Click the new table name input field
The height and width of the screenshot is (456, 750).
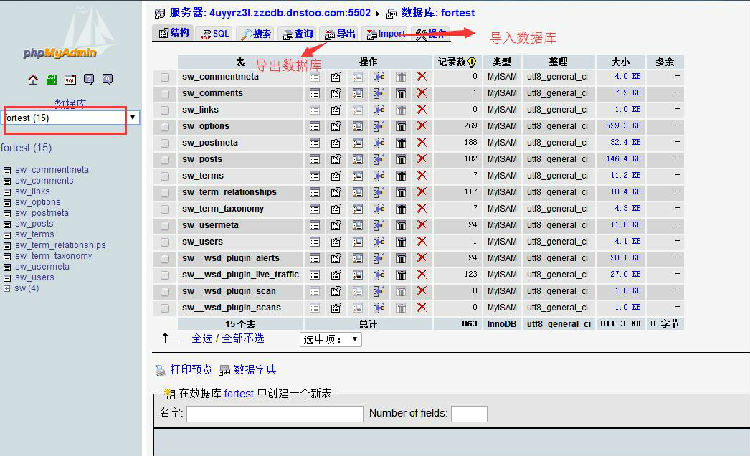[259, 414]
